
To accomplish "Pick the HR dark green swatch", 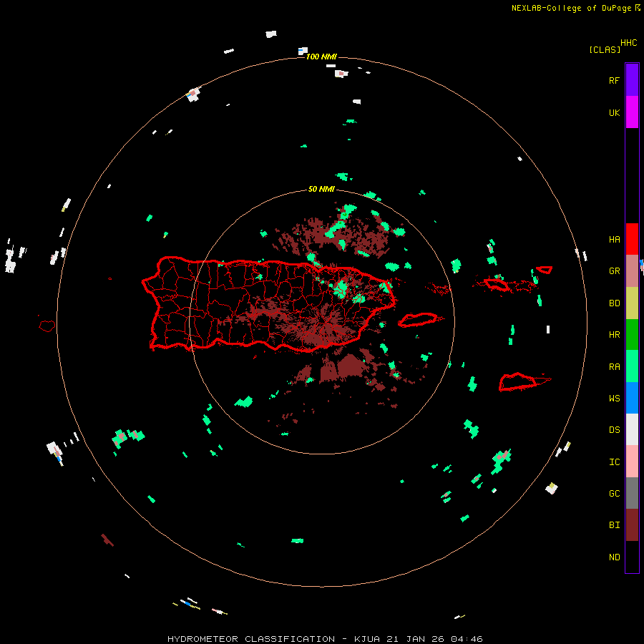I will tap(632, 335).
